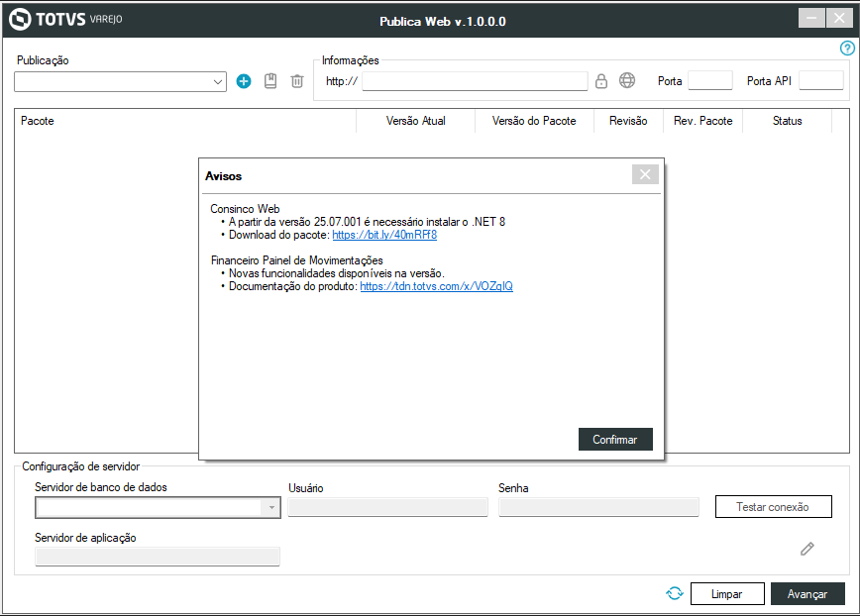The height and width of the screenshot is (616, 860).
Task: Click the Versão Atual column header
Action: (x=416, y=121)
